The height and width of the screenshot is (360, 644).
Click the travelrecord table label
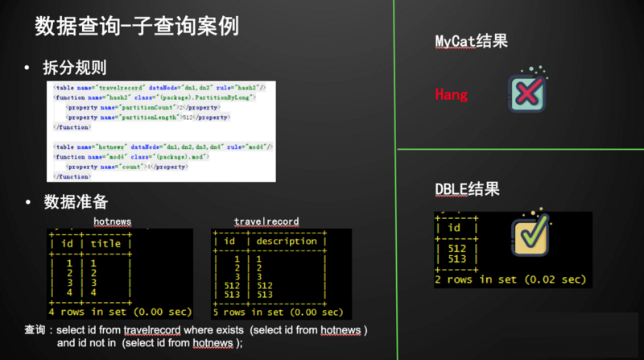click(266, 221)
